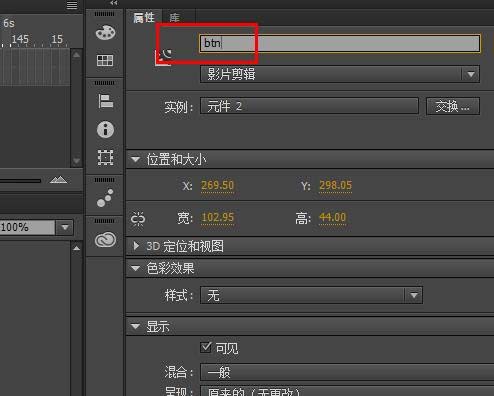
Task: Click the timeline zoom slider bar
Action: pos(20,181)
